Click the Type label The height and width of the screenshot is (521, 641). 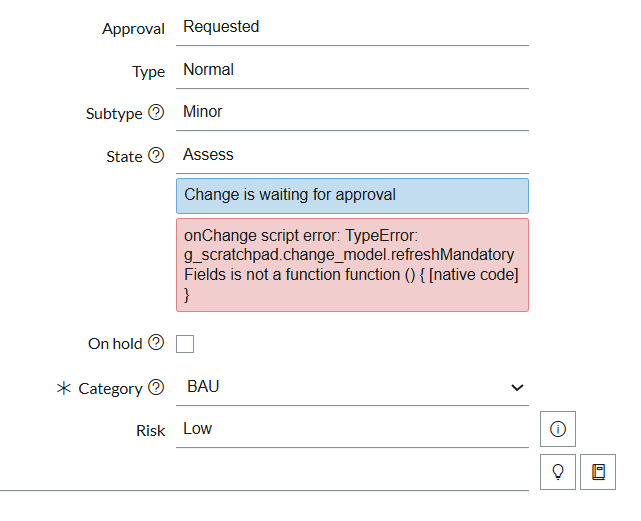[148, 72]
